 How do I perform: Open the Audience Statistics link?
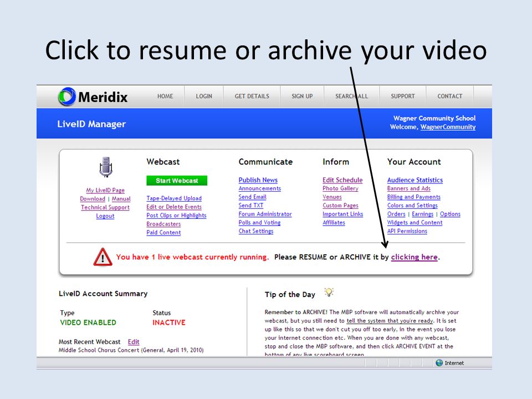(x=415, y=180)
